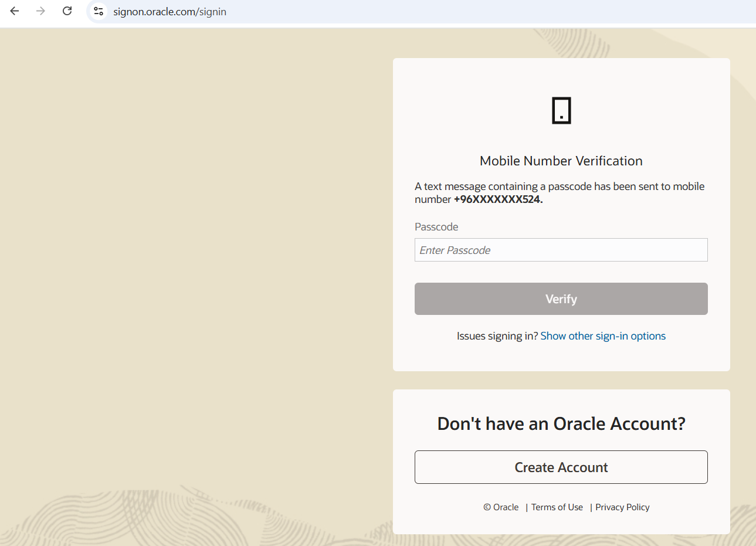
Task: Open the Privacy Policy link
Action: click(x=622, y=507)
